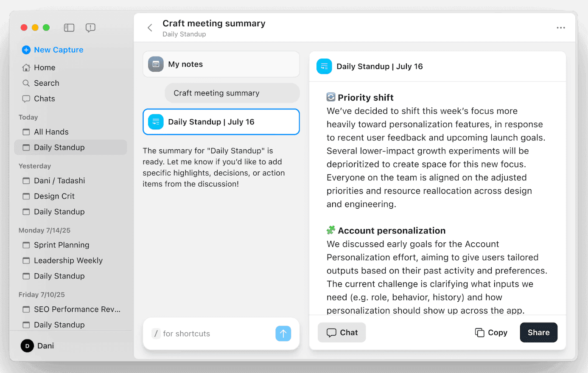The width and height of the screenshot is (588, 373).
Task: Click the teal Daily Standup note icon
Action: point(324,66)
